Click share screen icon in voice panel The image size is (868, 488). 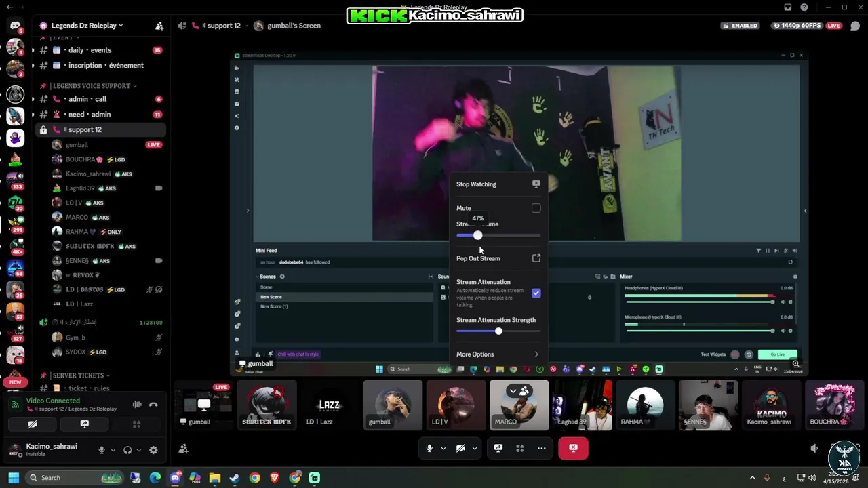[x=84, y=424]
